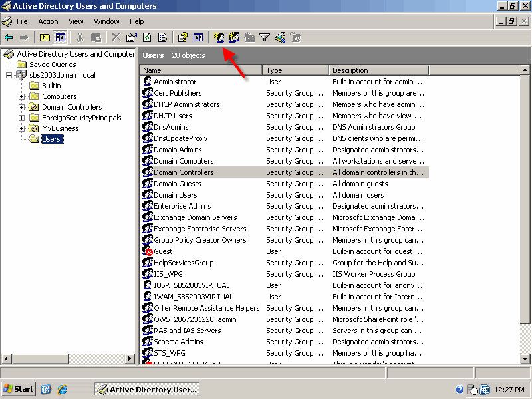Create a new group with toolbar icon
The width and height of the screenshot is (532, 399).
tap(234, 37)
